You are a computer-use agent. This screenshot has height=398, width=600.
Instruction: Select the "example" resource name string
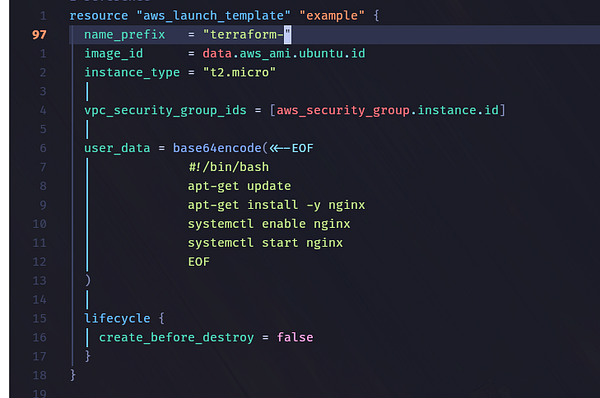[332, 16]
